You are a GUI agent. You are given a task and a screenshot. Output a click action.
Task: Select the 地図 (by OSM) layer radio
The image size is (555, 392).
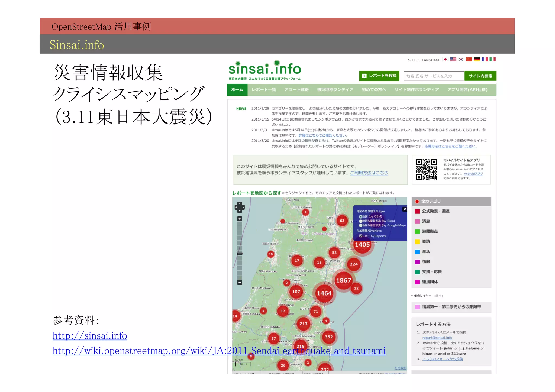(361, 216)
